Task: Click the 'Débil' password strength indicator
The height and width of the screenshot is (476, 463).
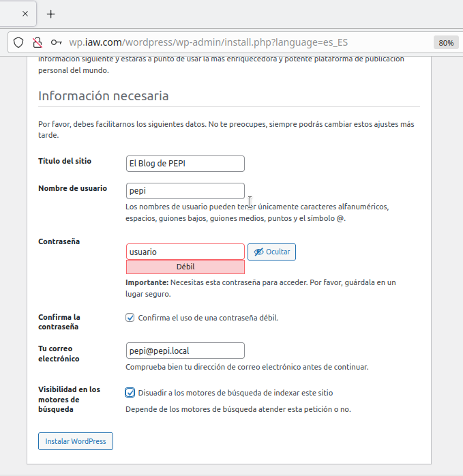Action: click(185, 267)
